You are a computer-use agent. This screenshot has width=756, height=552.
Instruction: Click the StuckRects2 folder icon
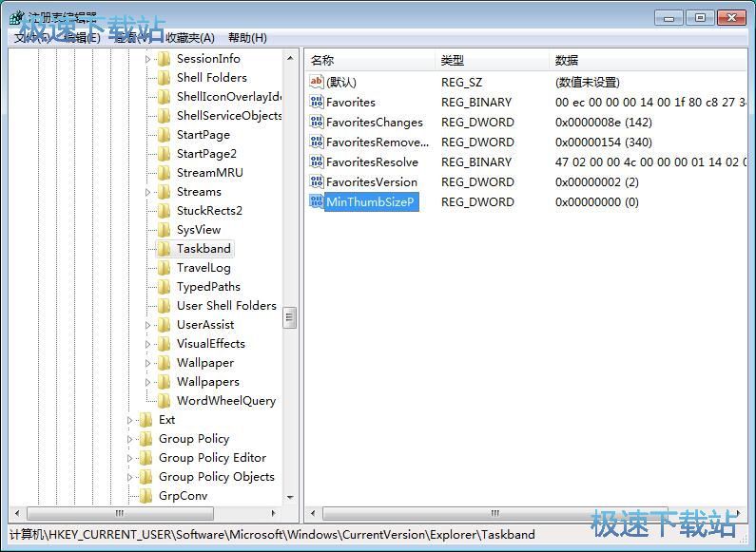pos(165,211)
